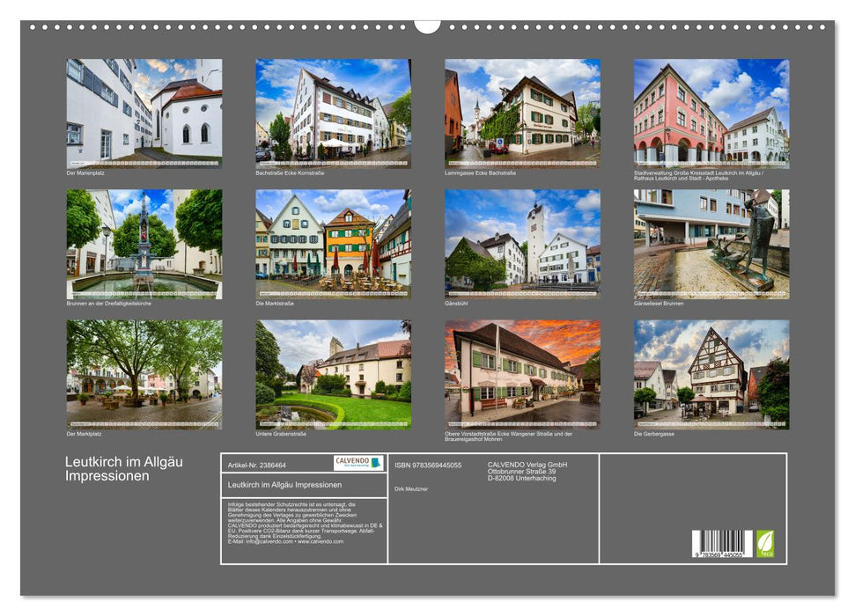Click the caption 'Brunnen an der Dreifaltigkeitskirche'
This screenshot has width=855, height=616.
(108, 303)
